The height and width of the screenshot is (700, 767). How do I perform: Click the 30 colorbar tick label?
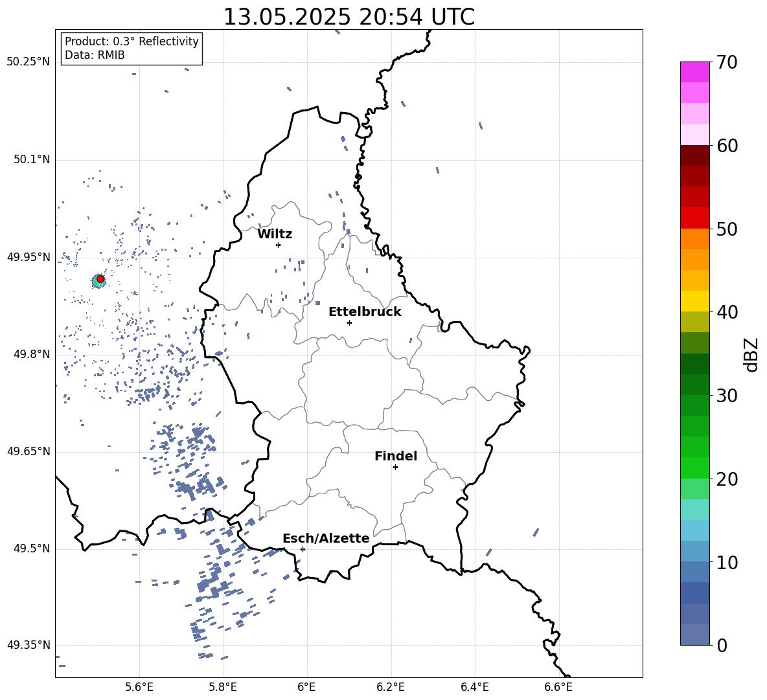[x=727, y=396]
